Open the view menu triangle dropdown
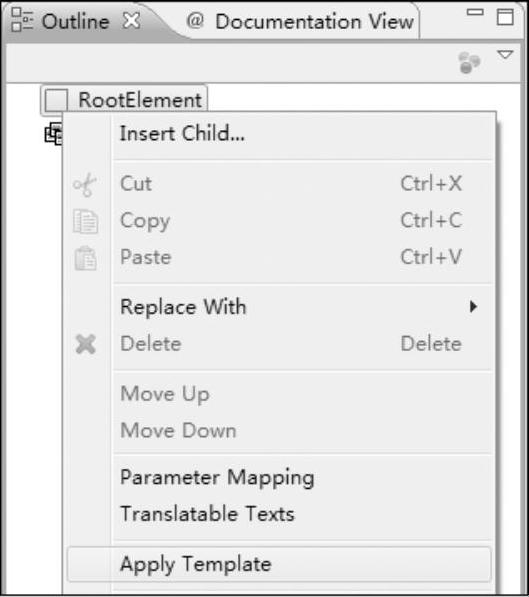 [505, 55]
